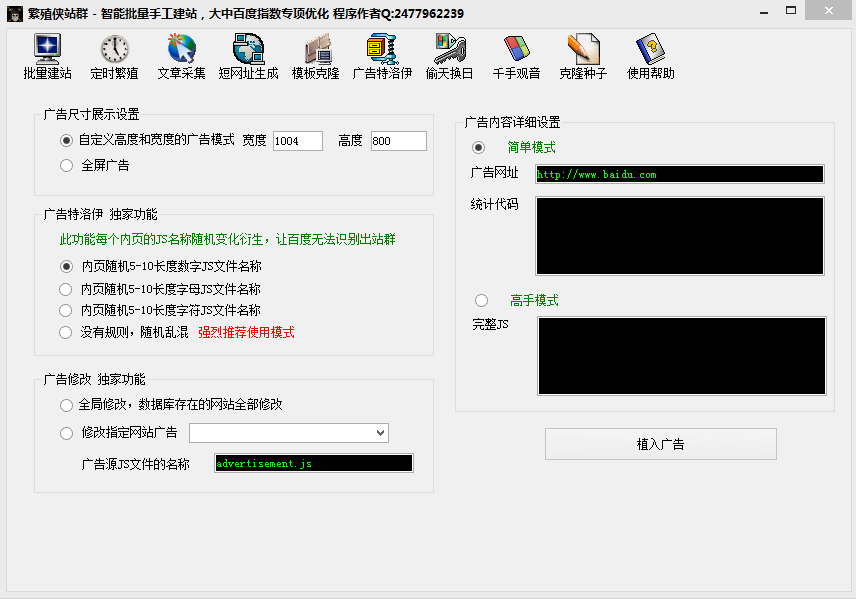Screen dimensions: 856x599
Task: Click the 植入广告 button
Action: pos(661,444)
